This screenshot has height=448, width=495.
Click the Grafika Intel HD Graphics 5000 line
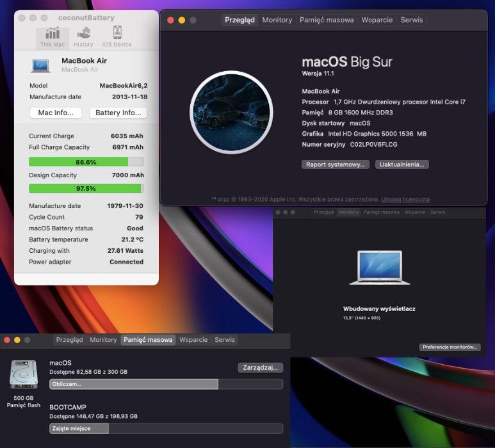point(364,134)
